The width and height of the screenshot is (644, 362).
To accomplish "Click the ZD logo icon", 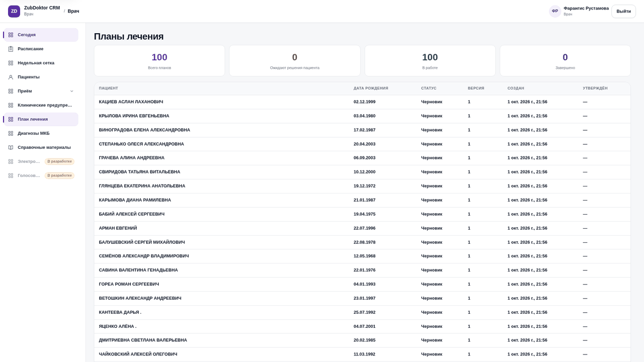I will (x=14, y=11).
